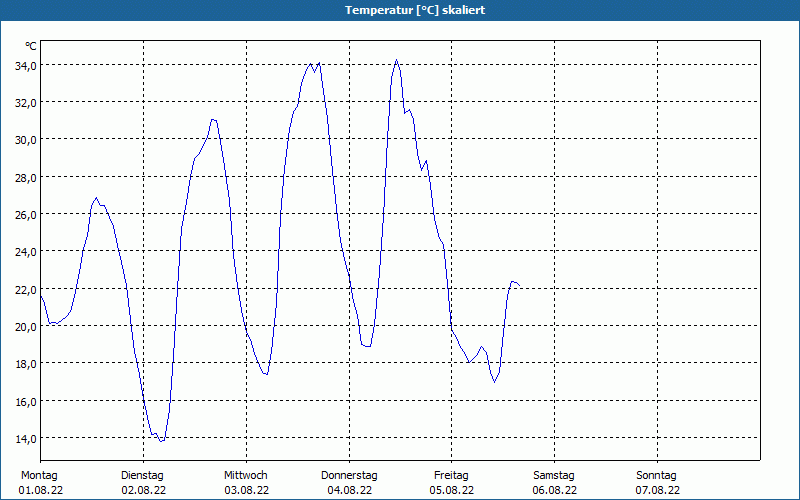800x500 pixels.
Task: Click the Dienstag 02.08.22 axis label
Action: tap(143, 483)
